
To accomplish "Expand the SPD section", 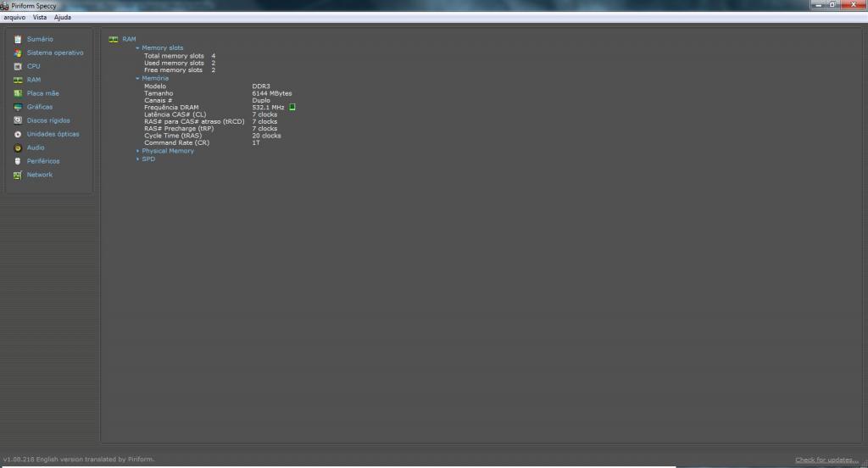I will click(x=137, y=159).
